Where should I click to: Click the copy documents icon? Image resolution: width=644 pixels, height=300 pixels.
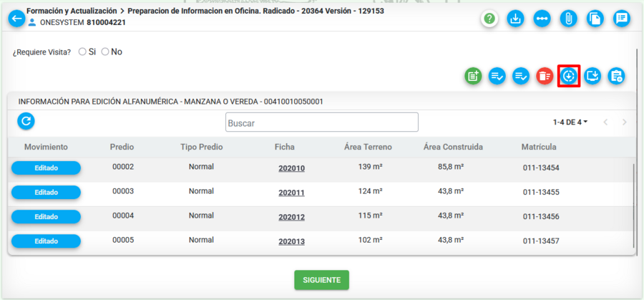(x=595, y=19)
